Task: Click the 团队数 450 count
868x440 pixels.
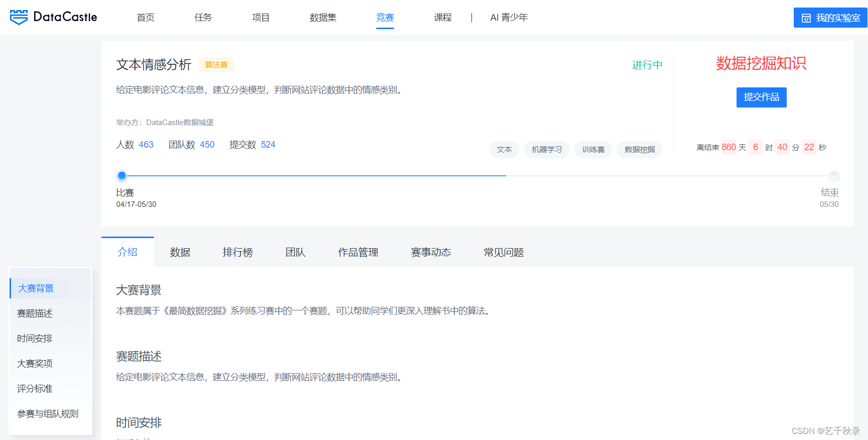Action: pos(192,145)
